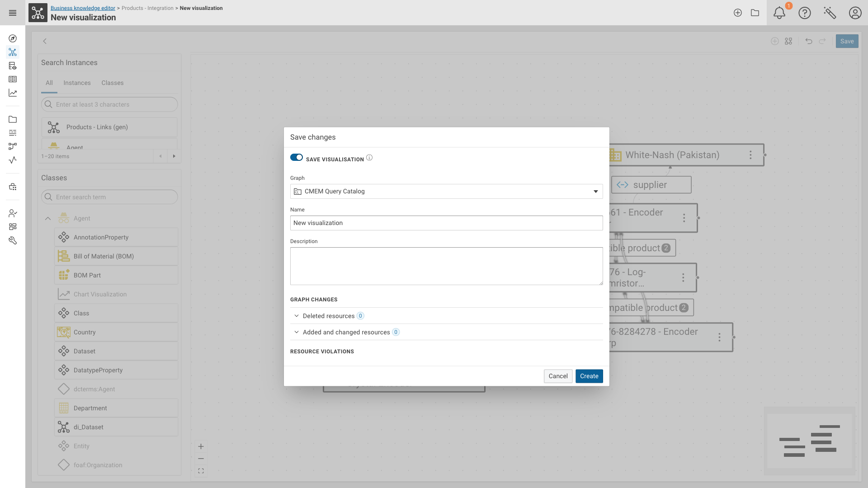Select the di_Dataset class
The height and width of the screenshot is (488, 868).
pos(116,427)
